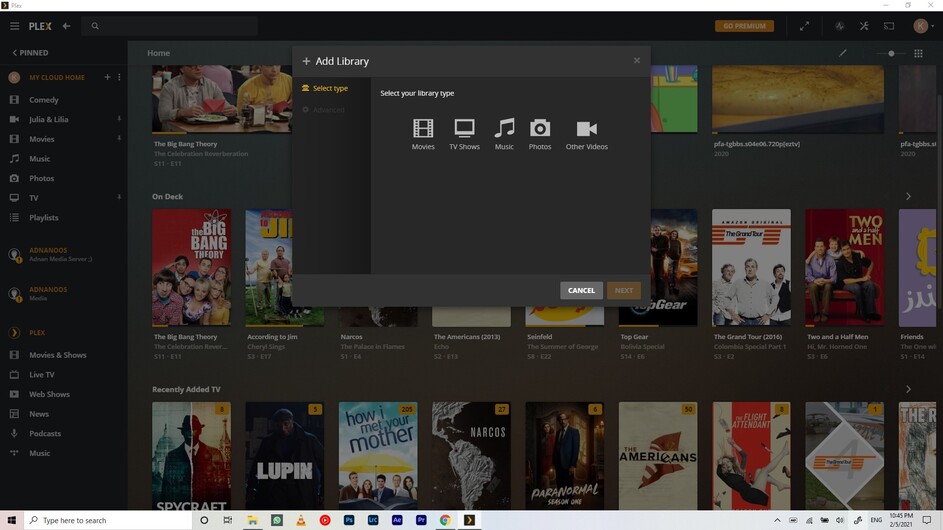Image resolution: width=943 pixels, height=530 pixels.
Task: Open the hamburger menu
Action: [x=14, y=26]
